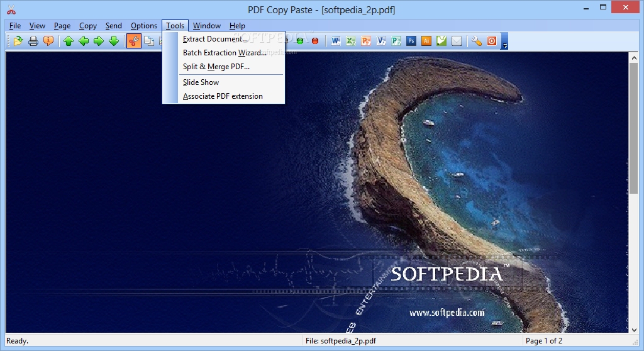Click the Open file folder icon

[18, 41]
